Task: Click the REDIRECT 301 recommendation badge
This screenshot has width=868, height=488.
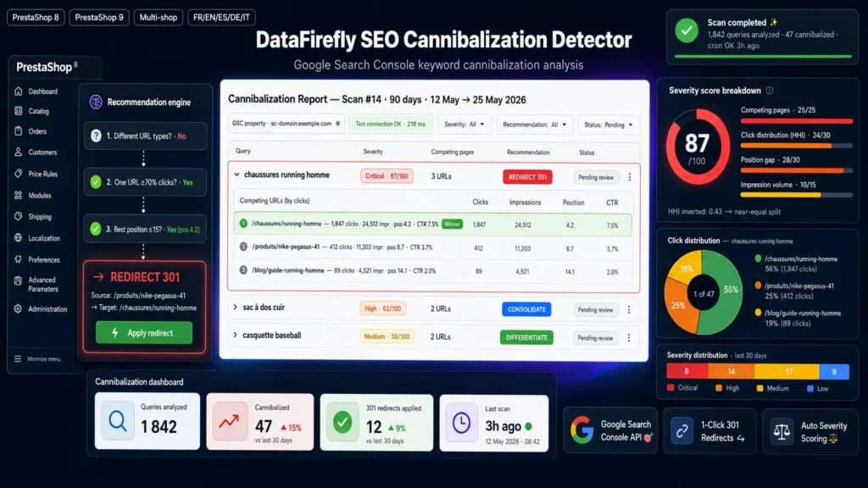Action: (527, 176)
